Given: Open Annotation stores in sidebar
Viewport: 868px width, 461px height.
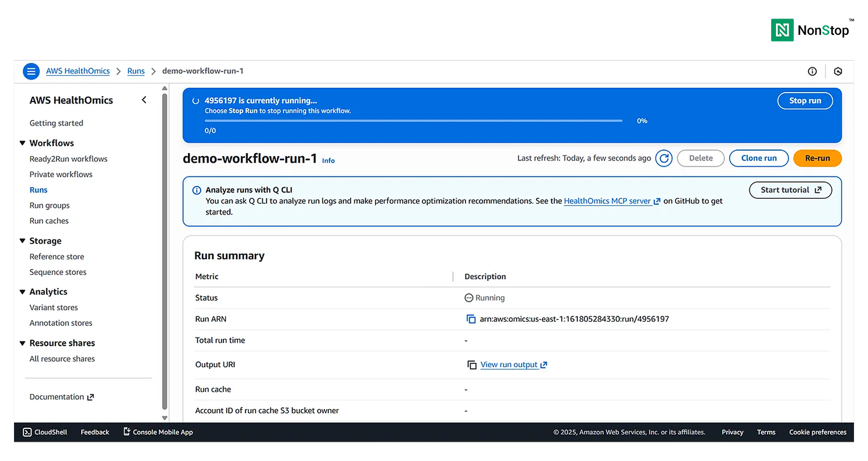Looking at the screenshot, I should pyautogui.click(x=61, y=323).
